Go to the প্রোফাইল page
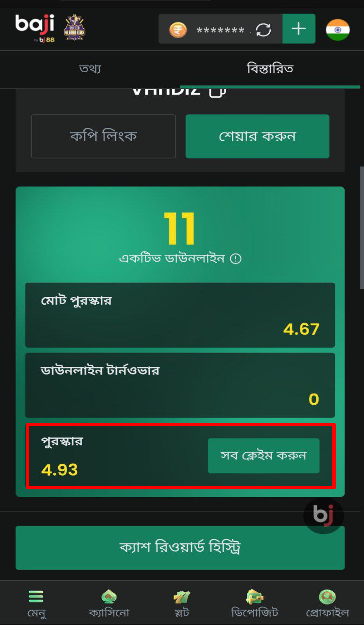 pyautogui.click(x=327, y=603)
